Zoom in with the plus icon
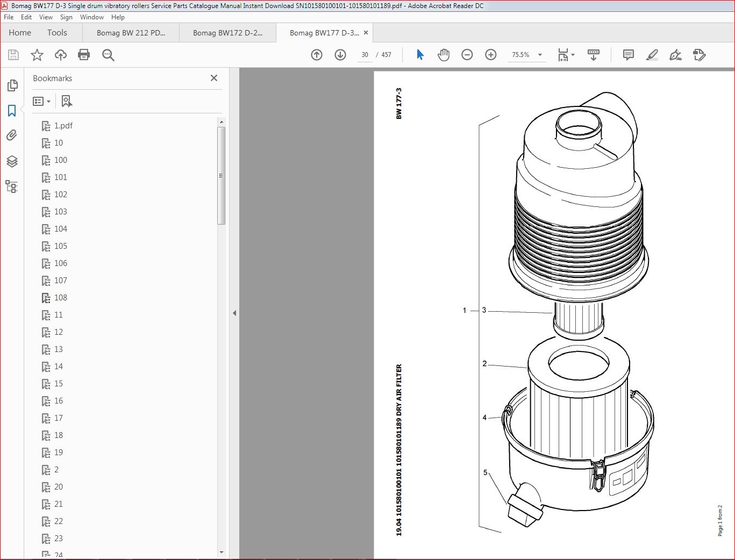 [x=491, y=55]
